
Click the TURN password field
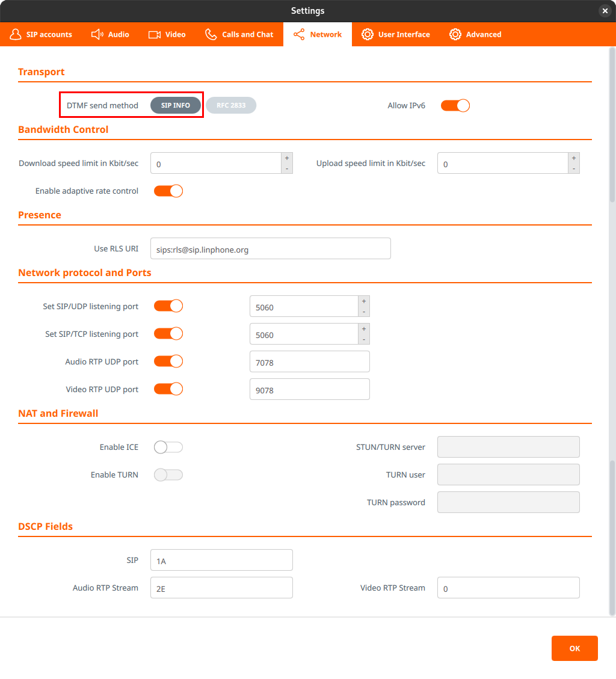point(508,502)
